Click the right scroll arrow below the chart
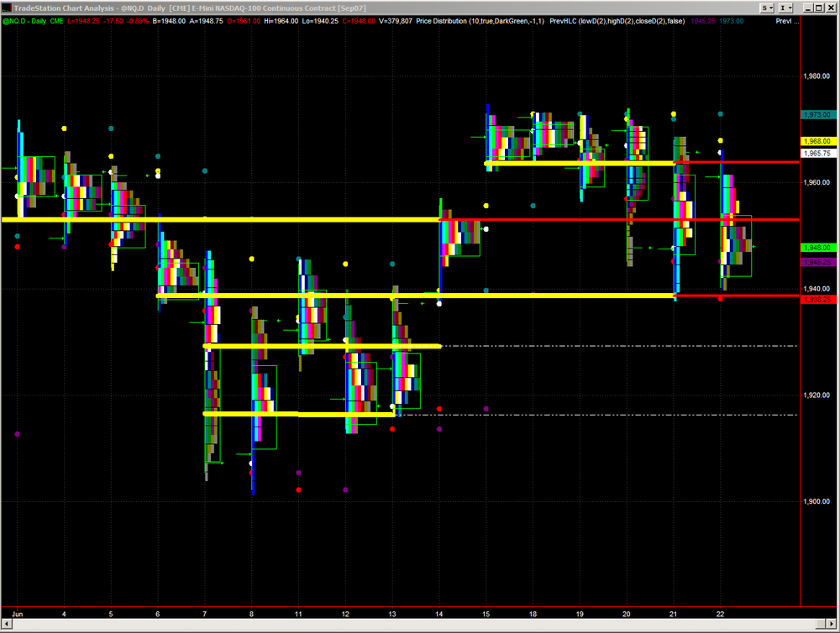The height and width of the screenshot is (633, 840). click(x=832, y=624)
